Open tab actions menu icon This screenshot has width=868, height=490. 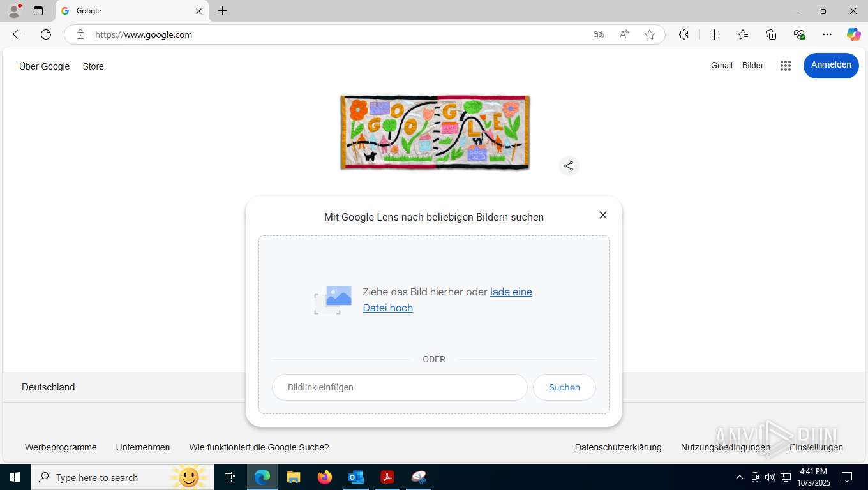(x=38, y=11)
